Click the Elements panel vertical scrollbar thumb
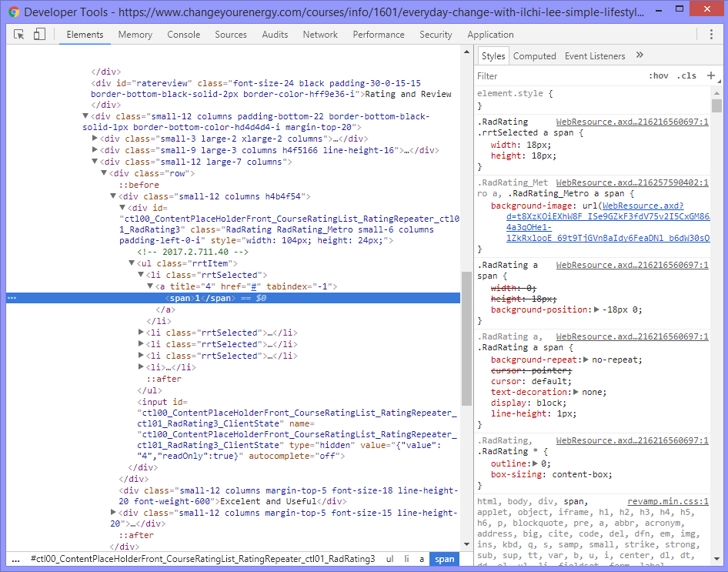Viewport: 728px width, 572px height. pyautogui.click(x=466, y=339)
